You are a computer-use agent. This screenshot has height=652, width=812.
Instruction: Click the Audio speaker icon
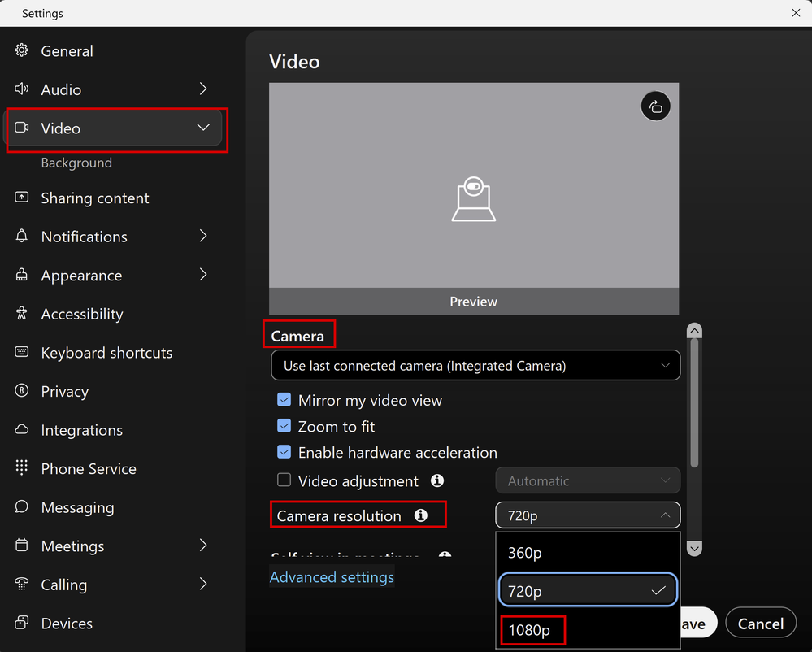click(22, 89)
